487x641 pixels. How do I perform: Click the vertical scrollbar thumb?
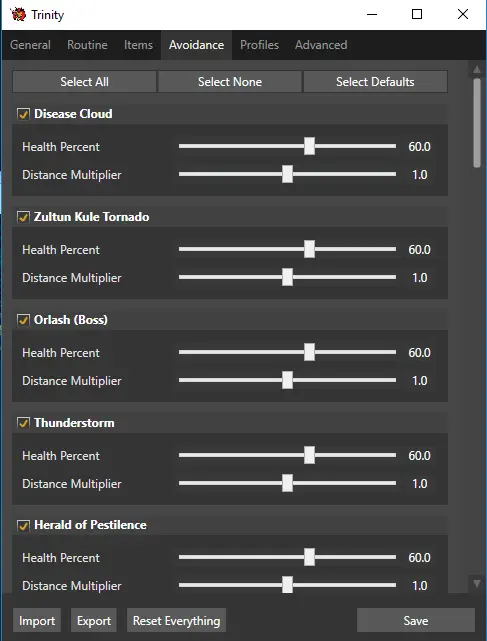(477, 123)
